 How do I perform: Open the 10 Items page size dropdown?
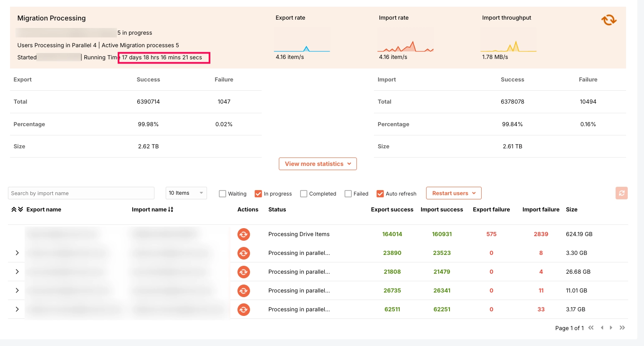[x=186, y=193]
